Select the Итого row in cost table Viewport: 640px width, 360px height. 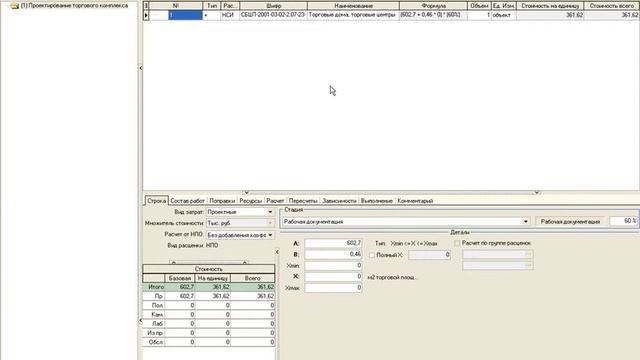pos(209,287)
